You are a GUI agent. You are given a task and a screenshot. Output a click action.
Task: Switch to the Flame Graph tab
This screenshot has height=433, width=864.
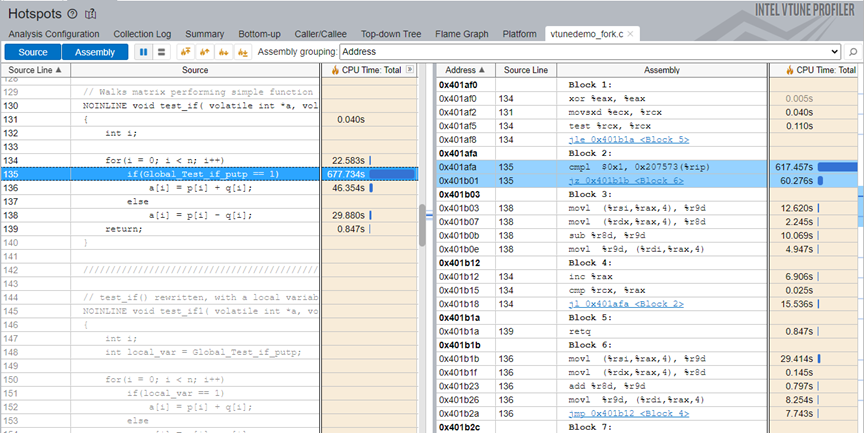[460, 33]
